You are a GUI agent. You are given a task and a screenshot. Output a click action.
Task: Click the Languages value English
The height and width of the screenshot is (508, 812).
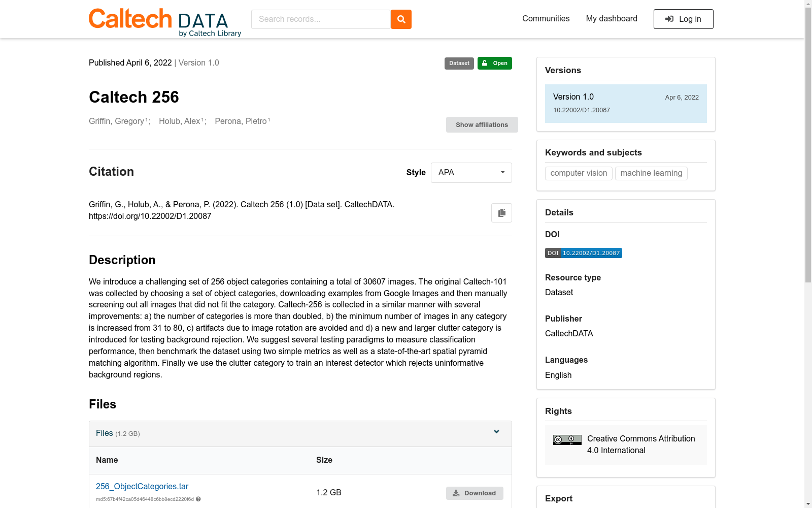click(x=558, y=375)
